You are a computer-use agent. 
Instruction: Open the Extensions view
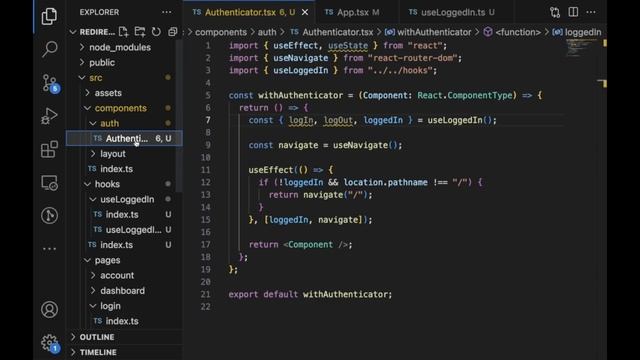[49, 149]
